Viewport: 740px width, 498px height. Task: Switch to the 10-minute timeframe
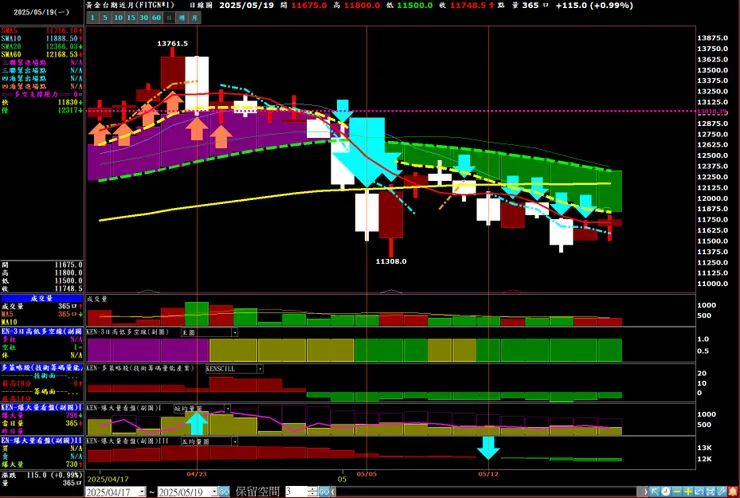[118, 18]
